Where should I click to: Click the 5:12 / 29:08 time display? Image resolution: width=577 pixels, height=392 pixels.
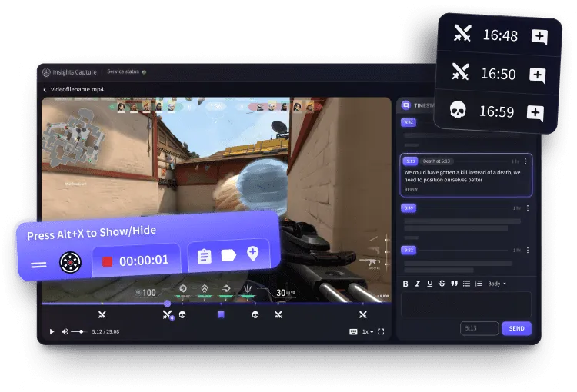[x=105, y=331]
